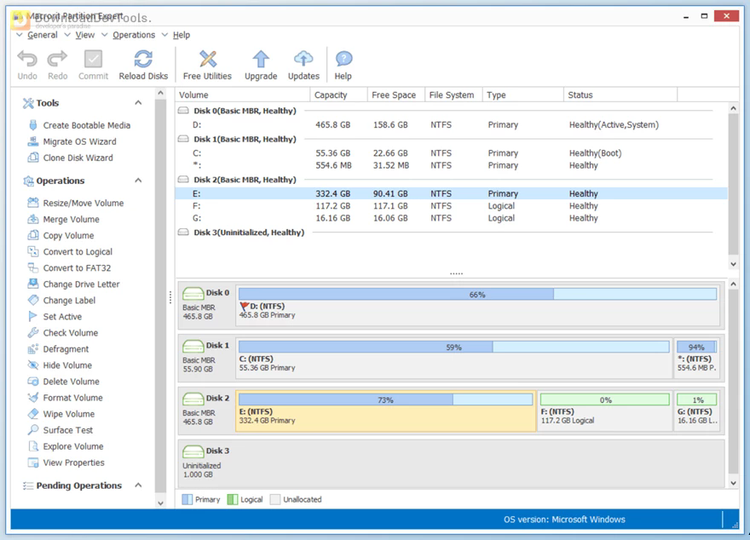Click Set Active flag option

62,317
